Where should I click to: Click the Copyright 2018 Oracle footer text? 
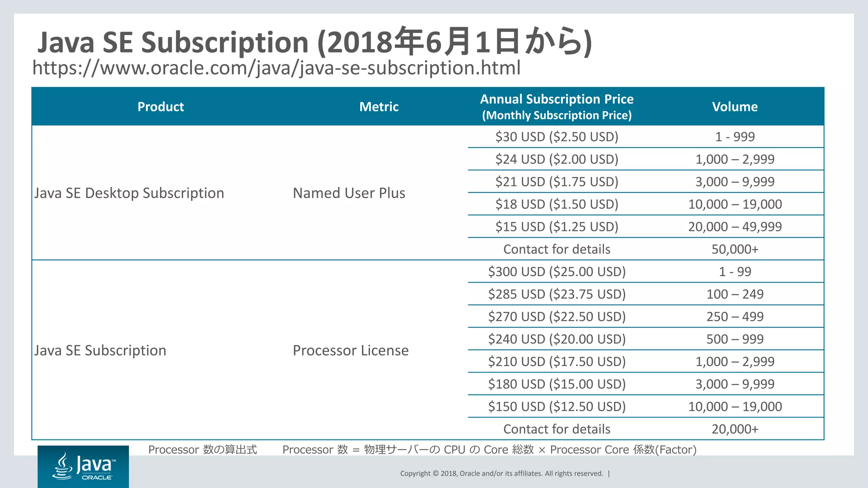(501, 473)
